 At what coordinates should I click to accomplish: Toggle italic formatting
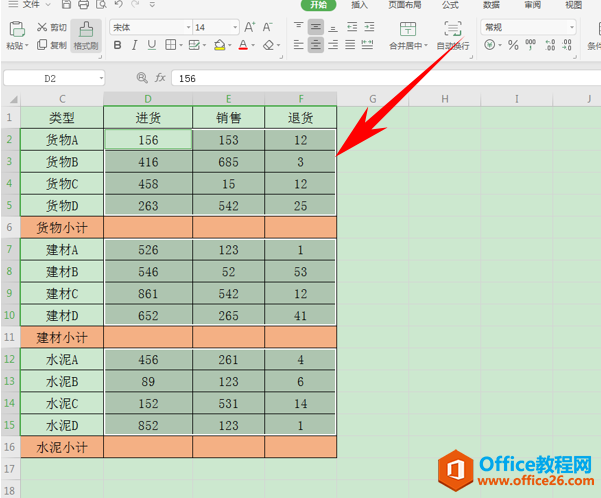135,45
